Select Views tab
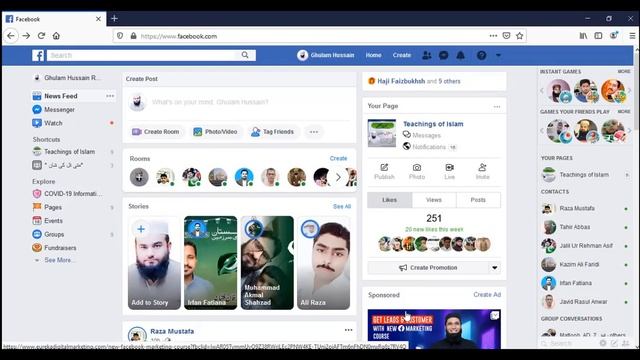 (x=434, y=200)
